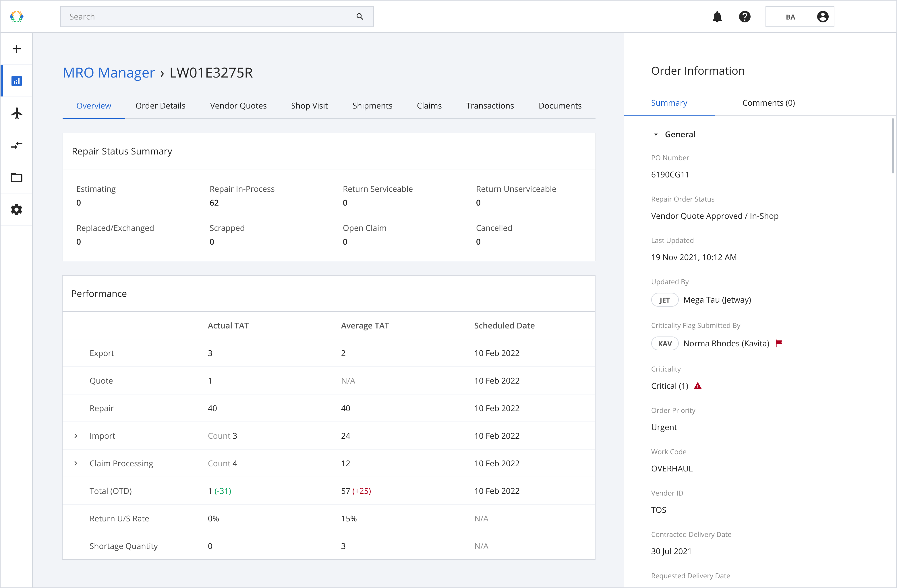Click the red (+25) Average TAT value
897x588 pixels.
pos(361,491)
